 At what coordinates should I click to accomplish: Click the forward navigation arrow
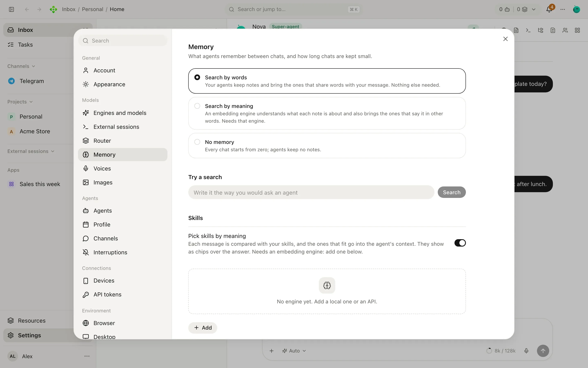point(39,9)
